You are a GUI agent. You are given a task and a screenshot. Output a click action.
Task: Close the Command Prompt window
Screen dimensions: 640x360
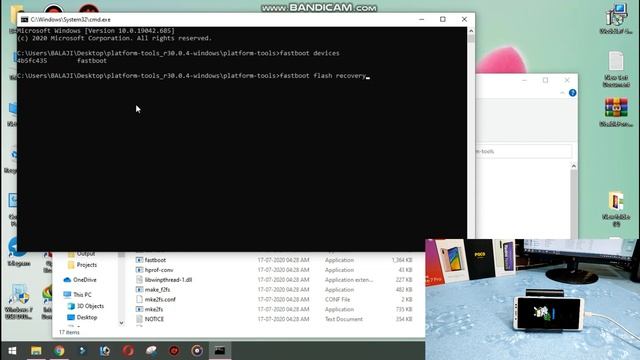click(x=464, y=19)
